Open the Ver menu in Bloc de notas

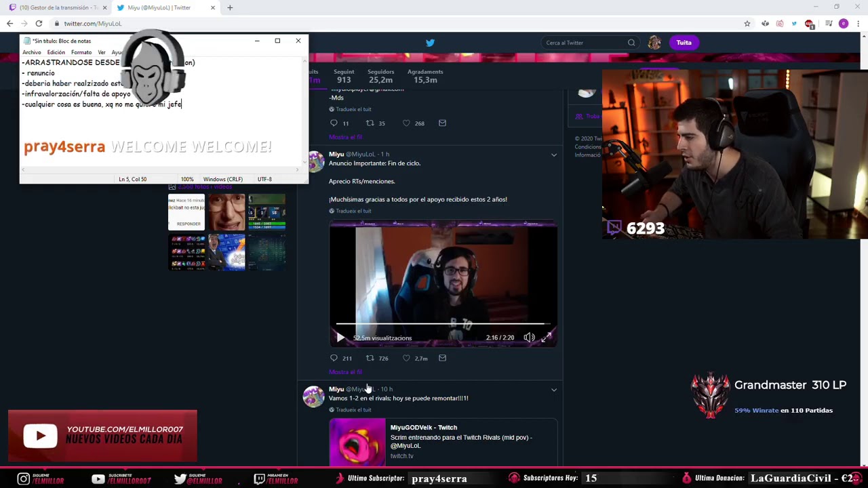tap(102, 52)
